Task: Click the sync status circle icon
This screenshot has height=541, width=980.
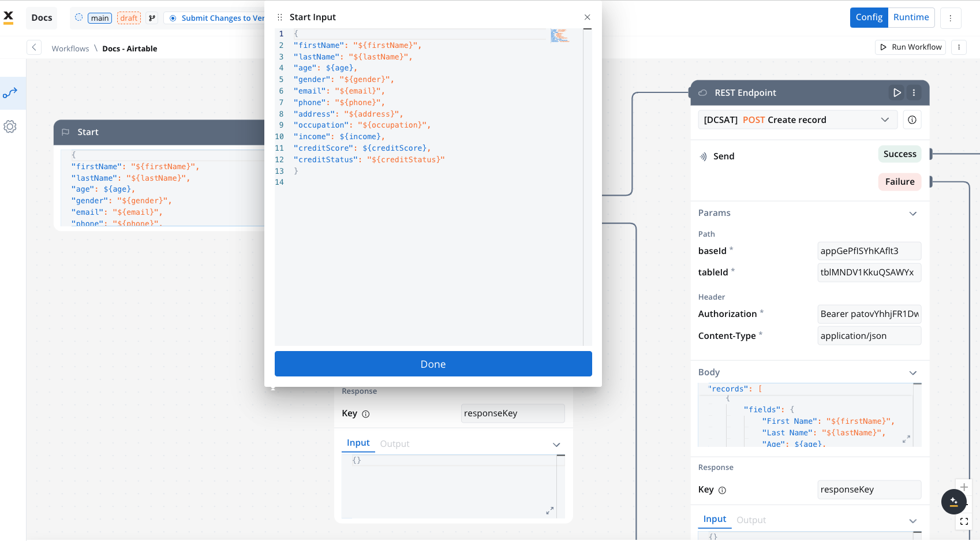Action: [x=79, y=17]
